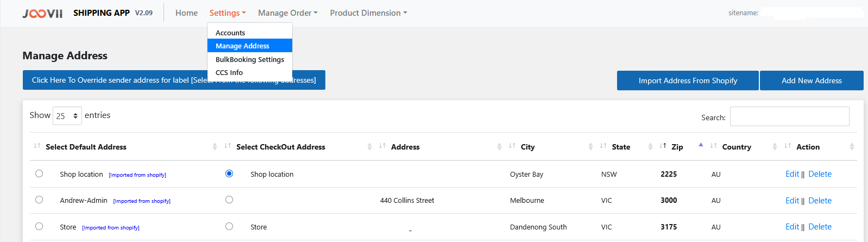Click Import Address From Shopify button

tap(688, 80)
